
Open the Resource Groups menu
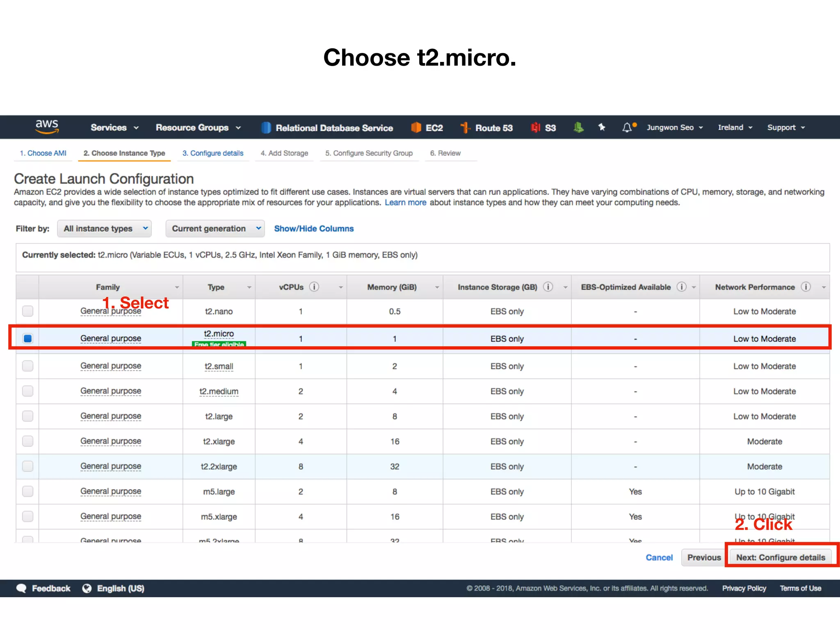198,128
